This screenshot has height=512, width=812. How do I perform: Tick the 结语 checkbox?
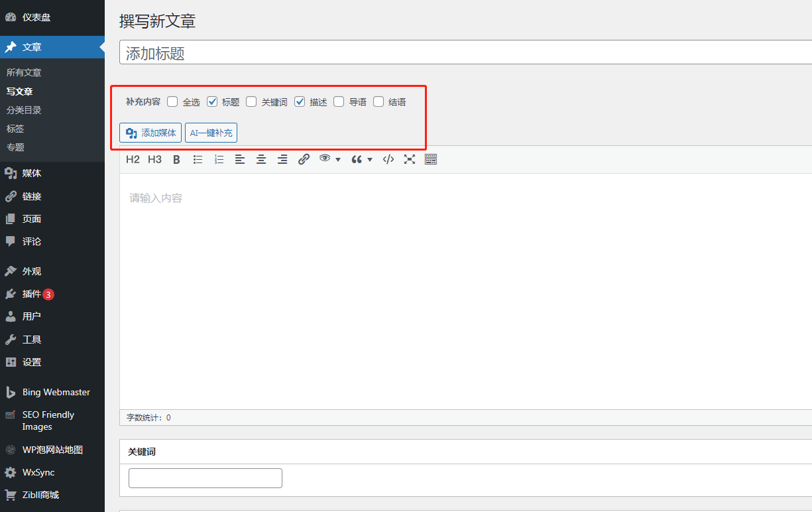(x=378, y=101)
